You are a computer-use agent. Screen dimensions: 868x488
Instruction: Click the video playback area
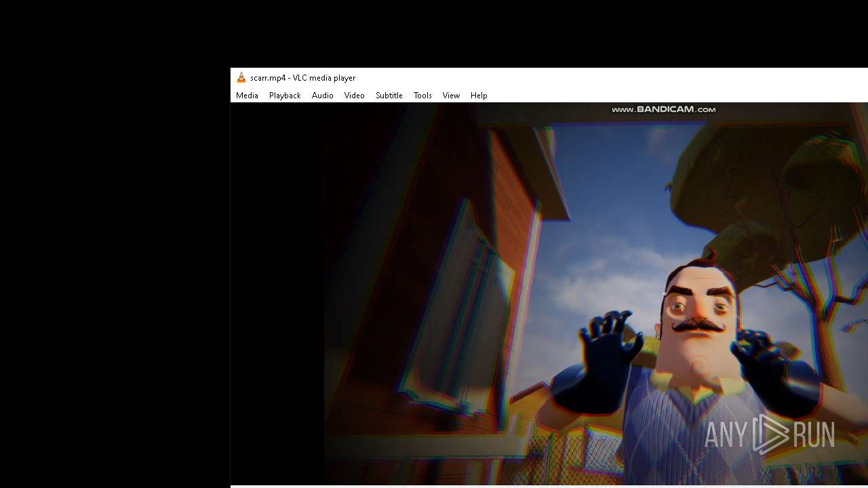click(x=549, y=293)
